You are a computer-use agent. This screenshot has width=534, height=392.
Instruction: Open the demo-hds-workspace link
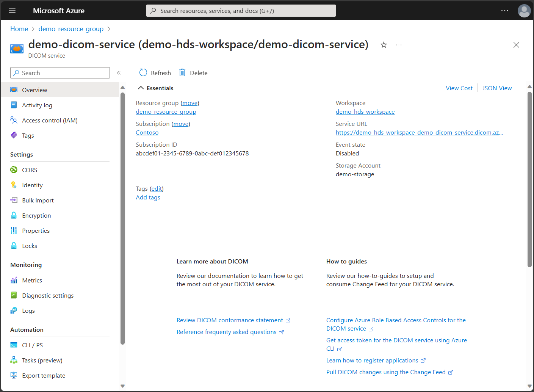tap(365, 112)
